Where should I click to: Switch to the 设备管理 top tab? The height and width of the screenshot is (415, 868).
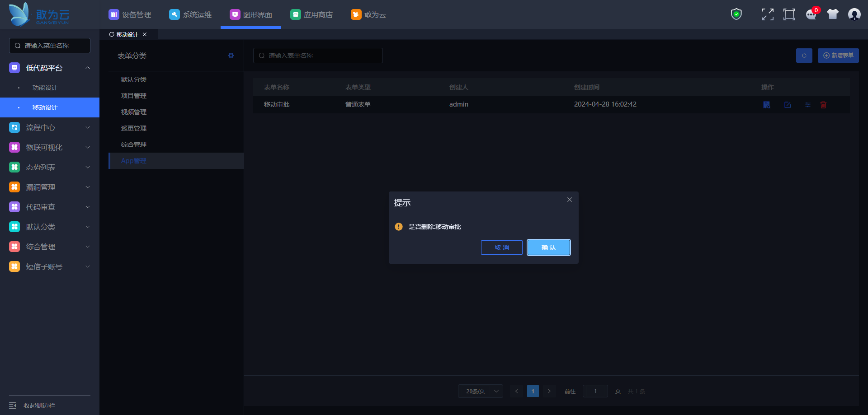(130, 15)
